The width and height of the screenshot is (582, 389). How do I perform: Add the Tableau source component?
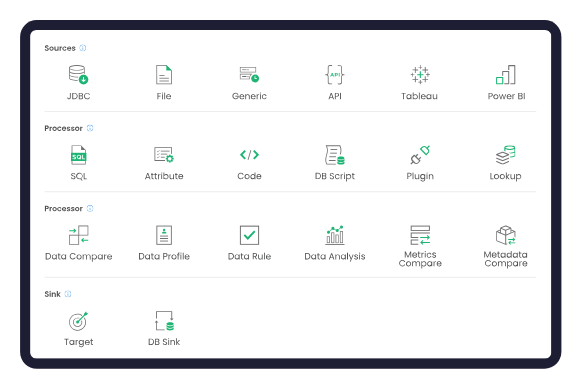[420, 75]
